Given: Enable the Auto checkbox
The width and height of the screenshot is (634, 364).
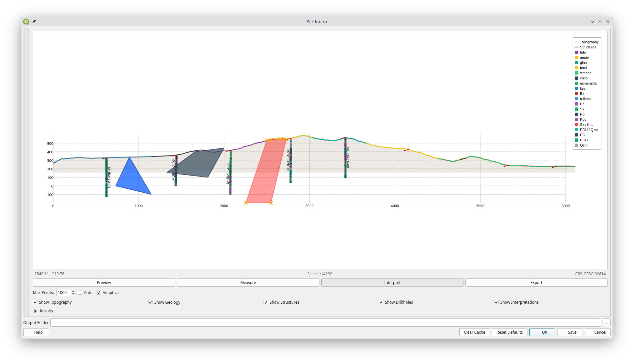Looking at the screenshot, I should (x=80, y=292).
